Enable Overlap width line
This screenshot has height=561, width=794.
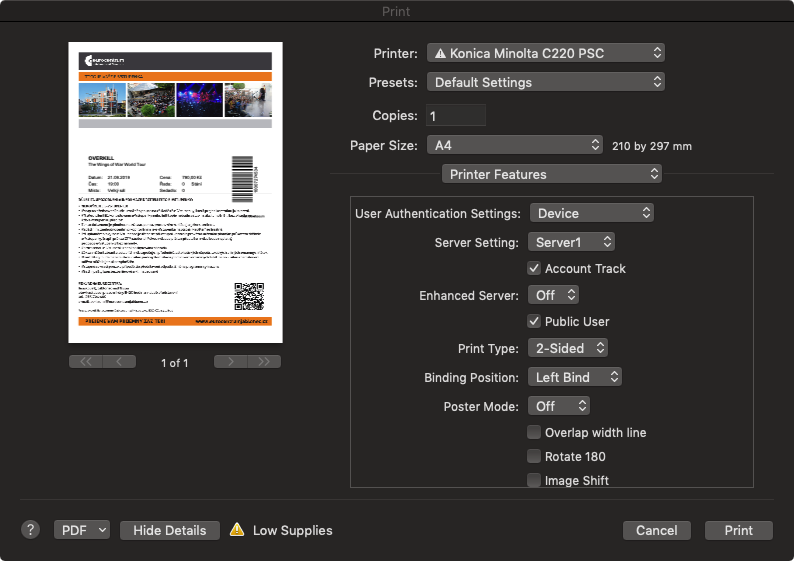coord(534,432)
